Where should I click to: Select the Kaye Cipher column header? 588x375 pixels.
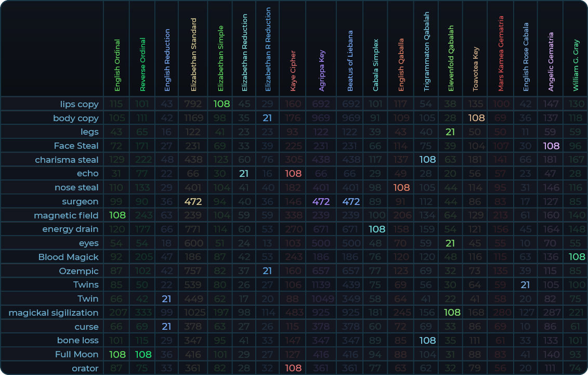click(x=293, y=71)
